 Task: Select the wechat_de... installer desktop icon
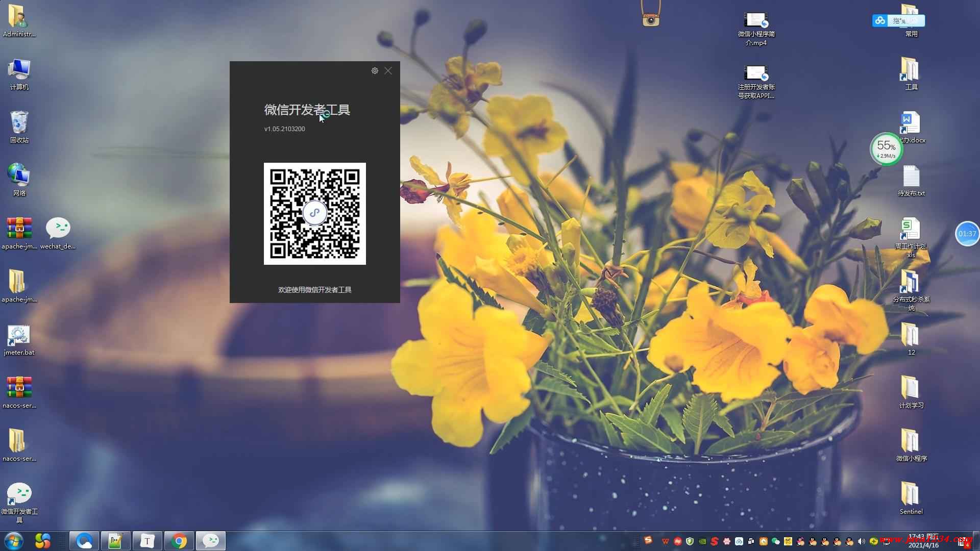point(58,233)
